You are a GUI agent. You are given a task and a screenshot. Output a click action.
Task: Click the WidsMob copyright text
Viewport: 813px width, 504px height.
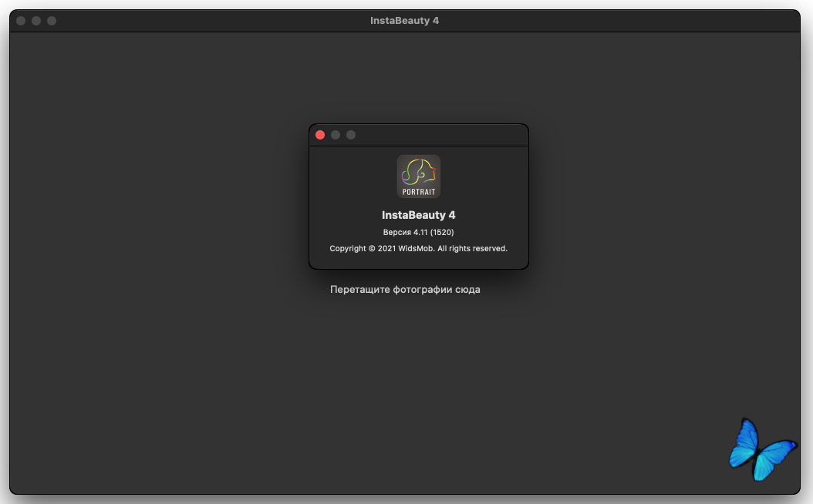[418, 249]
